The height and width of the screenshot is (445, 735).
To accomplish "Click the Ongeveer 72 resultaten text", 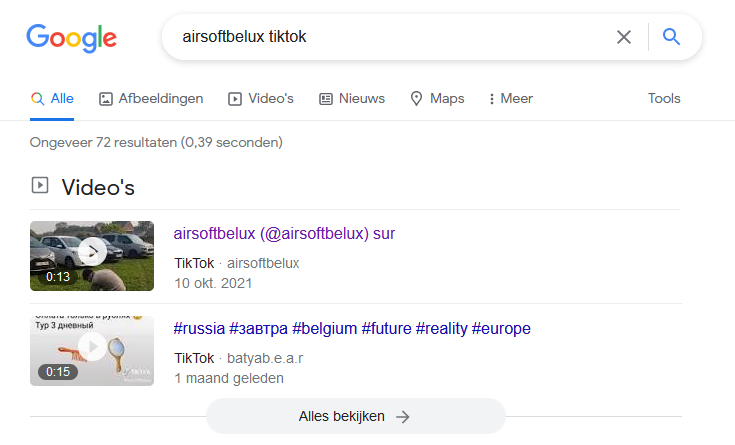I will [156, 143].
